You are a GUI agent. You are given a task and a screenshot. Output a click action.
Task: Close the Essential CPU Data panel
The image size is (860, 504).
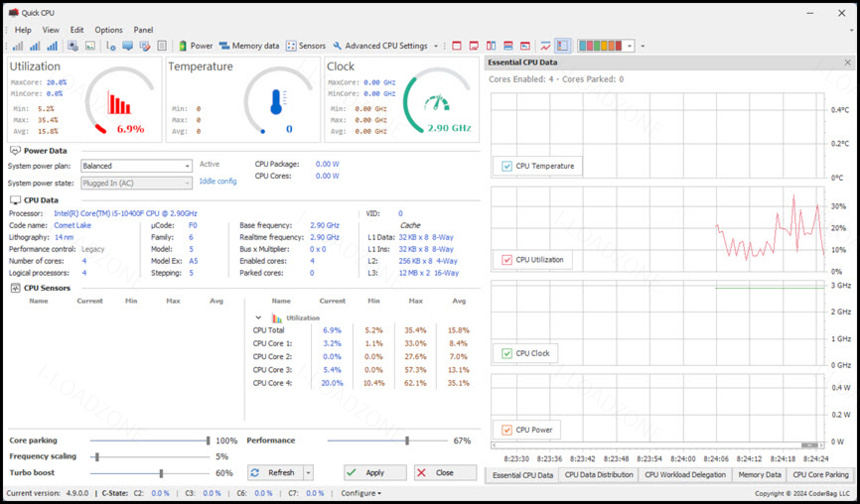pyautogui.click(x=847, y=63)
